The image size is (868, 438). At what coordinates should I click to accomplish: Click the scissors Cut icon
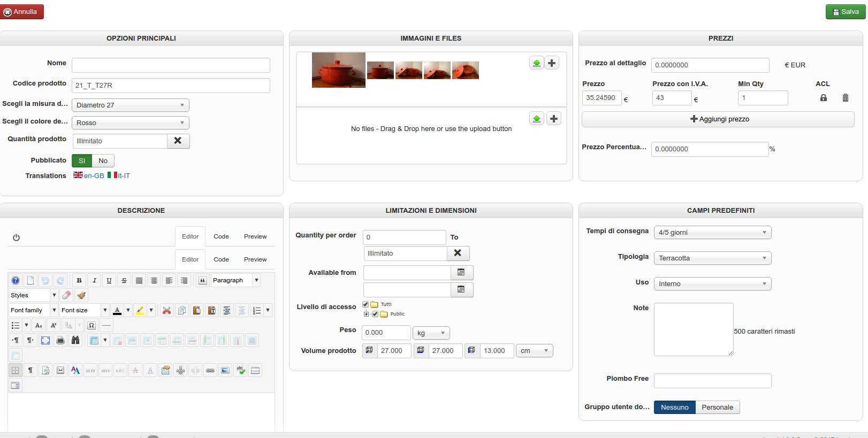tap(167, 310)
